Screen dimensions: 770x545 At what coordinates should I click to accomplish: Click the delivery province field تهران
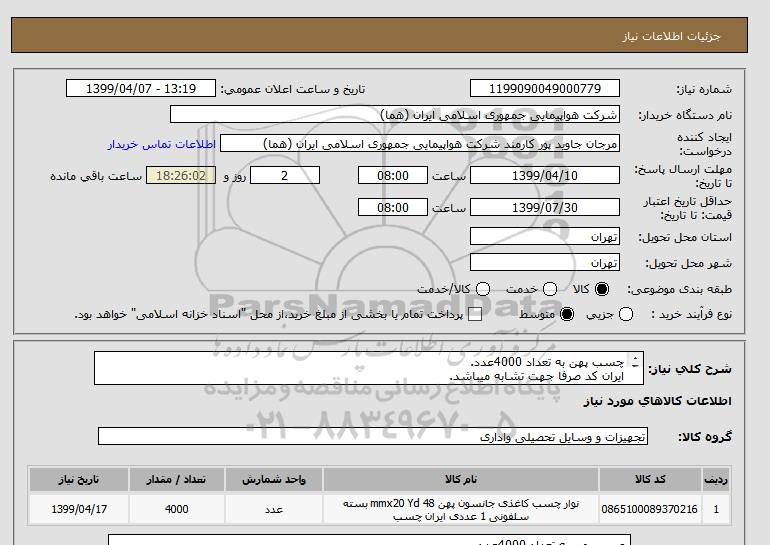pyautogui.click(x=545, y=236)
